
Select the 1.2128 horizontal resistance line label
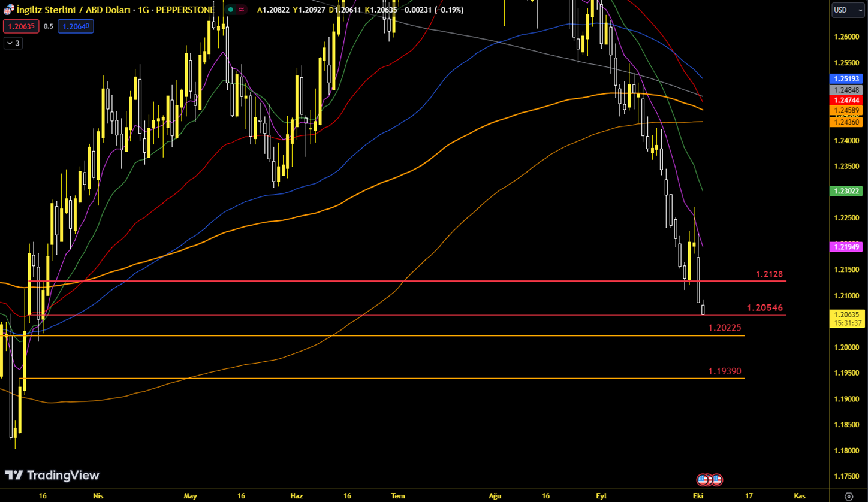(769, 274)
